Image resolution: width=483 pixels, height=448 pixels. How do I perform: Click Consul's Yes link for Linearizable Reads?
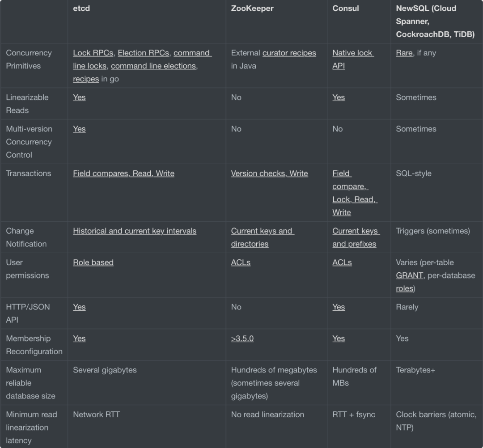[339, 97]
